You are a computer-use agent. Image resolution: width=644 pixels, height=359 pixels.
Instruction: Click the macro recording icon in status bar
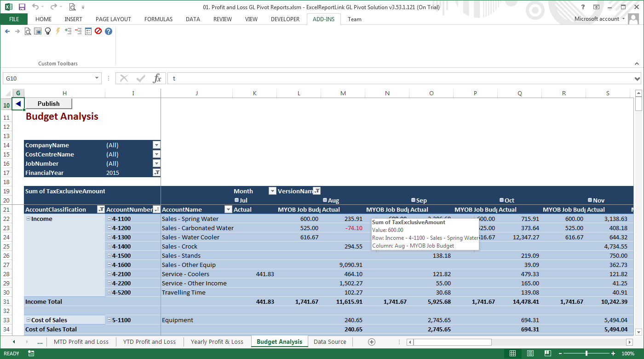(31, 353)
